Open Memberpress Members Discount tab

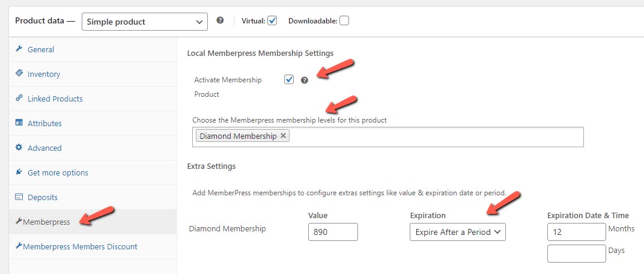click(x=93, y=246)
